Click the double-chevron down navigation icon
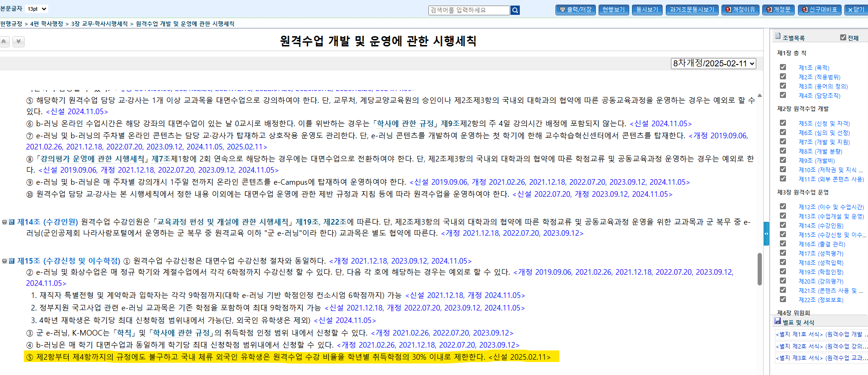Screen dimensions: 868x375 (19, 42)
